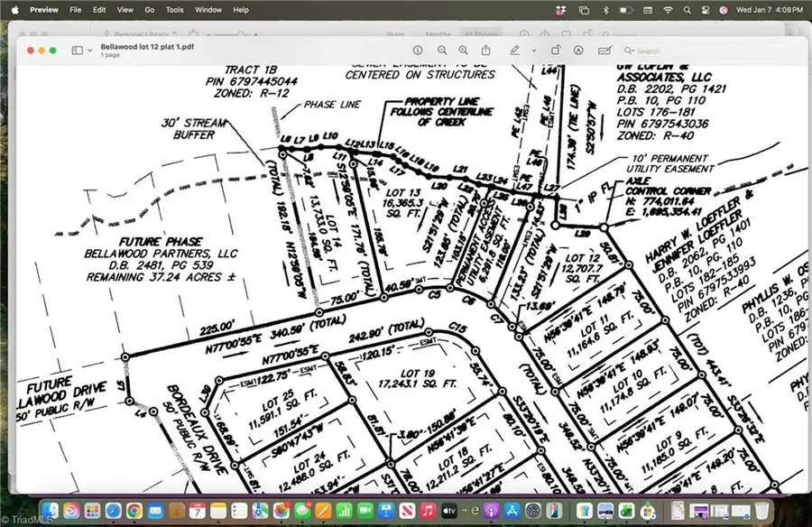This screenshot has width=812, height=527.
Task: Rotate the plat page with the rotate icon
Action: coord(555,50)
